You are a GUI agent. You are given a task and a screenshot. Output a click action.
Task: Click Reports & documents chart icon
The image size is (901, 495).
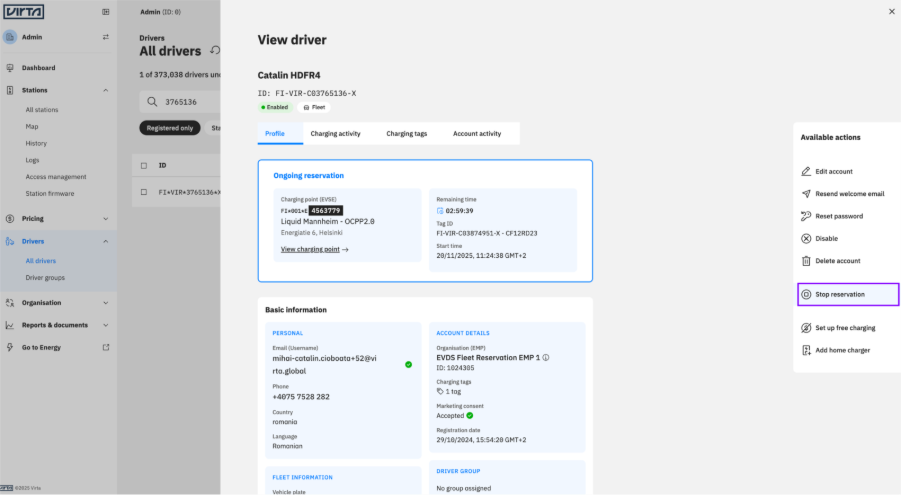(10, 325)
